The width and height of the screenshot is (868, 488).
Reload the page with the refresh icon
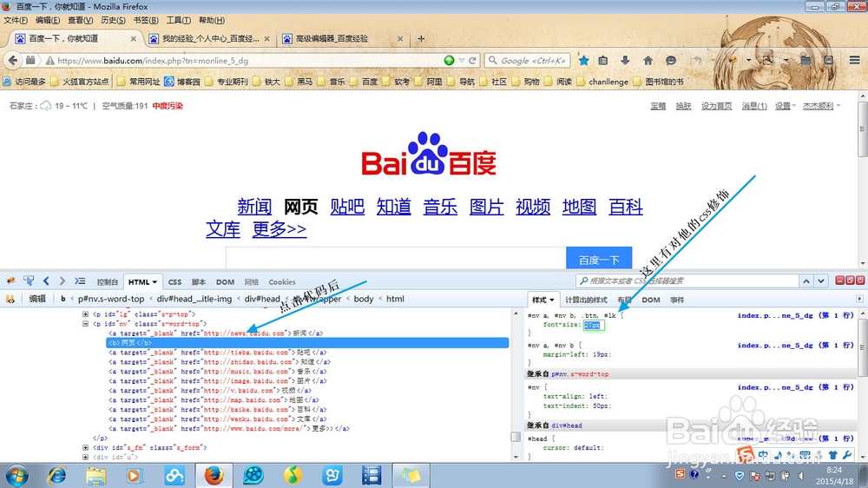coord(472,61)
